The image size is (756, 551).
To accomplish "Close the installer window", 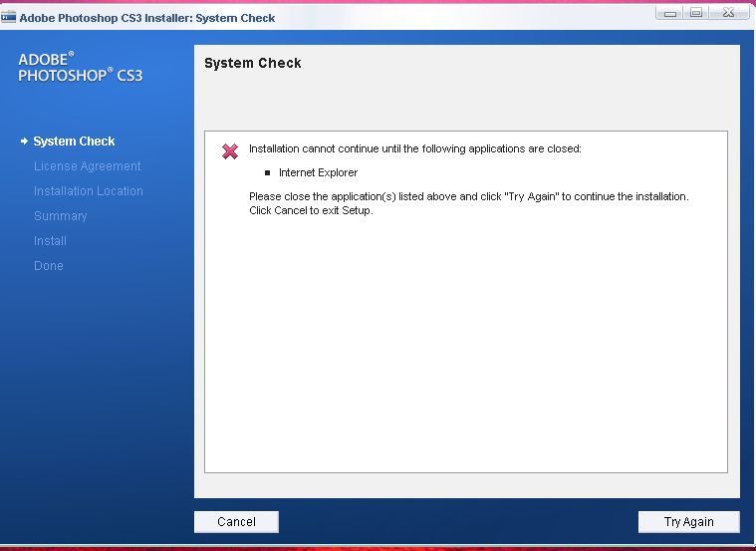I will [x=728, y=13].
